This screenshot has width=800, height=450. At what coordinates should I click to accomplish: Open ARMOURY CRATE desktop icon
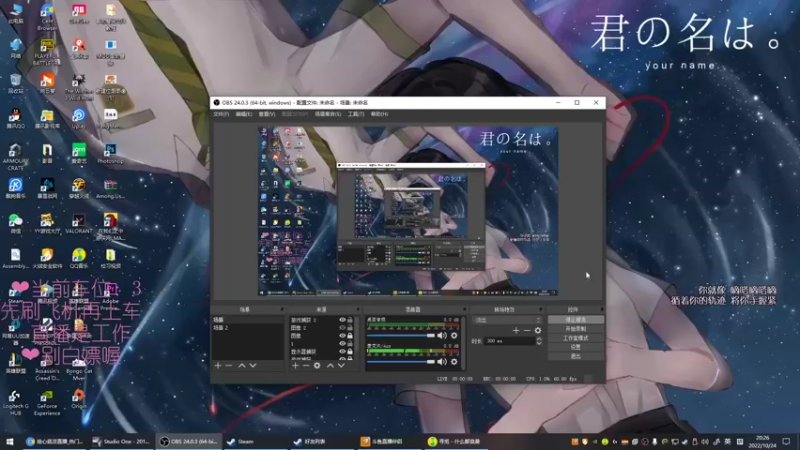tap(15, 157)
